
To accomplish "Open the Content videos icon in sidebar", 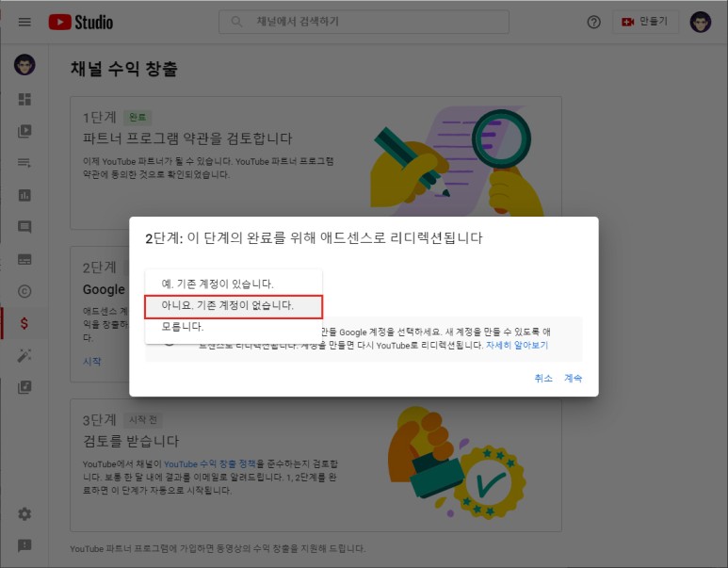I will point(24,131).
